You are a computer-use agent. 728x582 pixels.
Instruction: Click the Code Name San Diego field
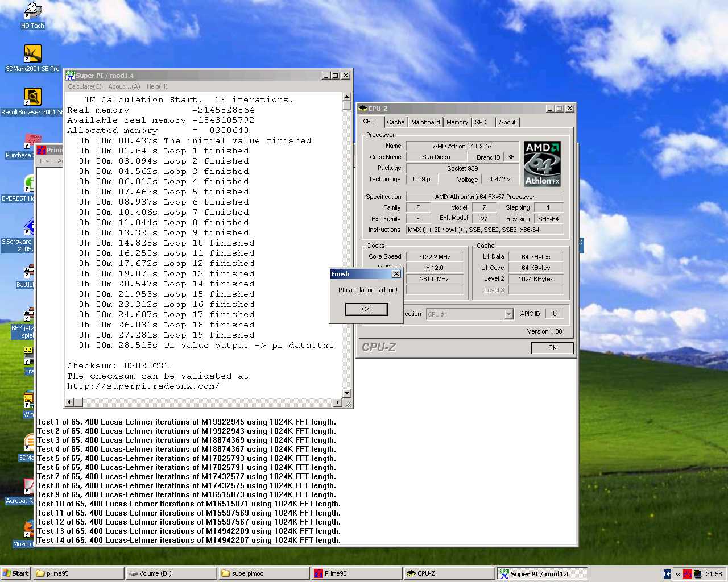(x=436, y=157)
